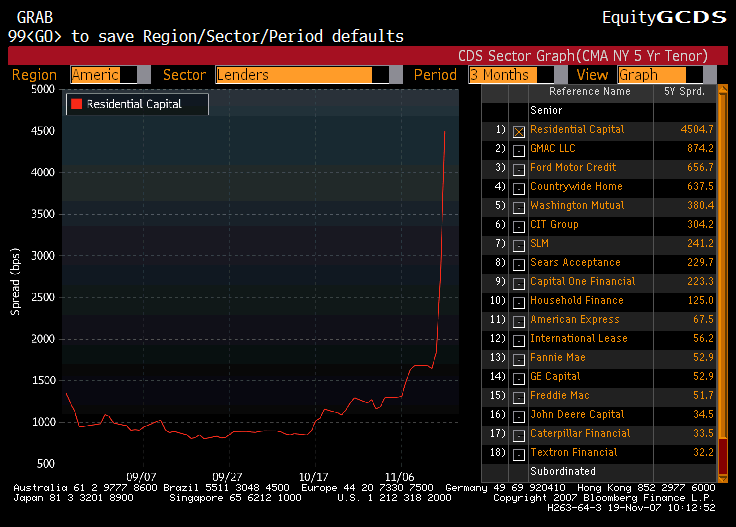
Task: Open Residential Capital reference name
Action: (577, 130)
